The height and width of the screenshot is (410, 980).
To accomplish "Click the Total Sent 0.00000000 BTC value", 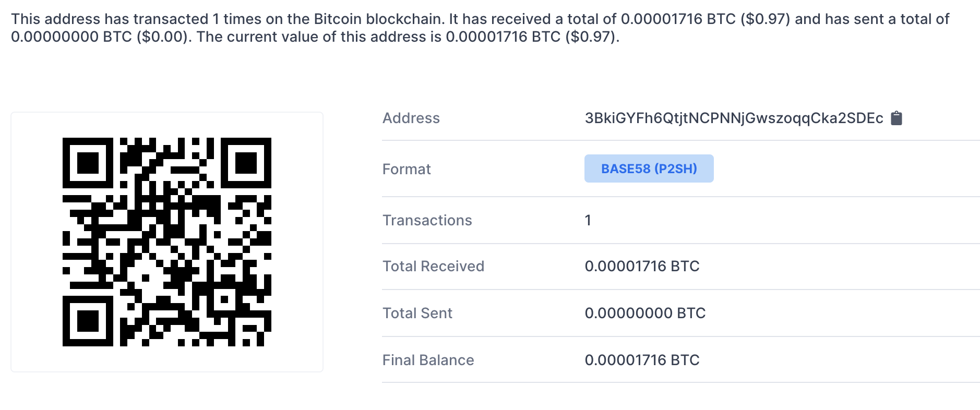I will (x=645, y=313).
